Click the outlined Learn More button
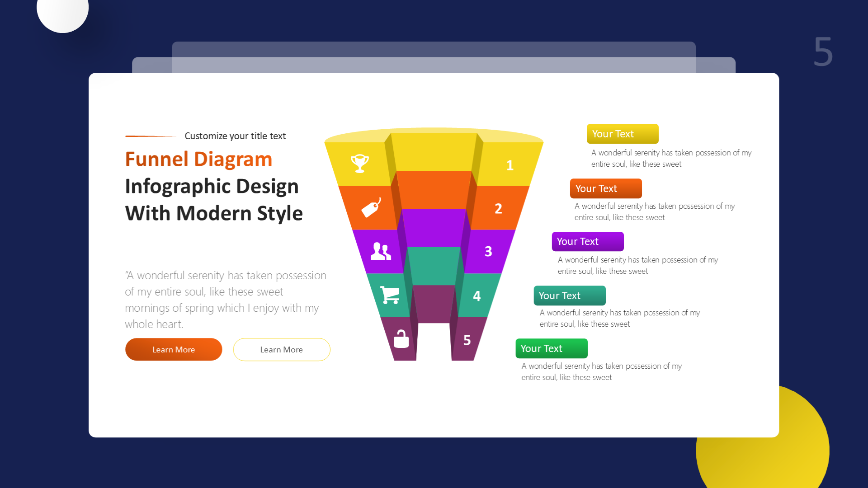 (x=281, y=349)
